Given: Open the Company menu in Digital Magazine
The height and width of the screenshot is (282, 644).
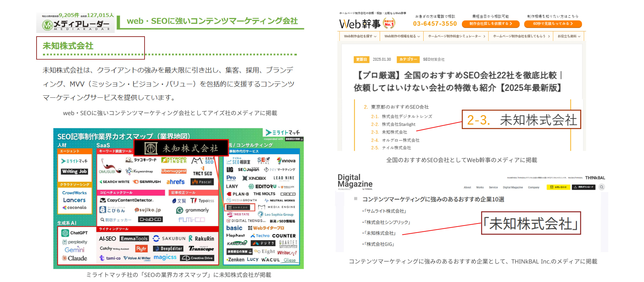Looking at the screenshot, I should click(x=534, y=187).
